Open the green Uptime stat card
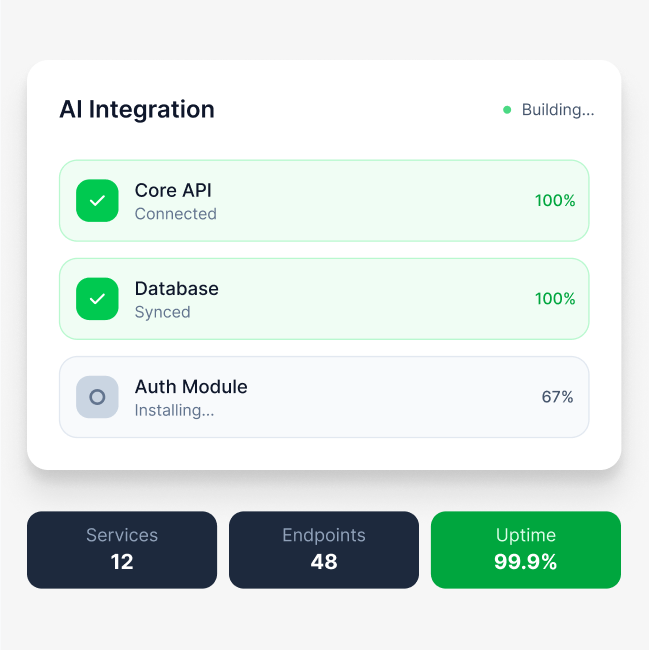 click(x=526, y=549)
